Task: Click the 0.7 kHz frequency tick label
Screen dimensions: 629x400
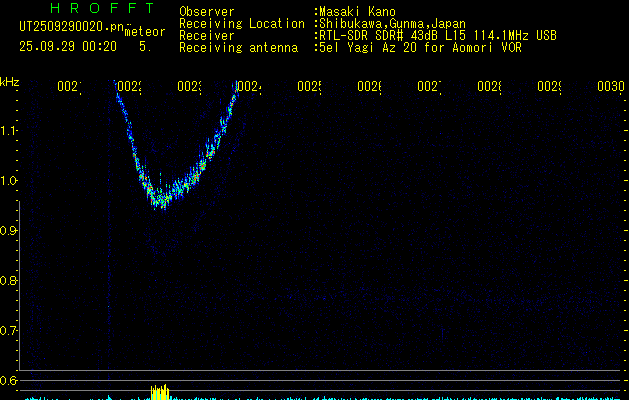Action: (10, 331)
